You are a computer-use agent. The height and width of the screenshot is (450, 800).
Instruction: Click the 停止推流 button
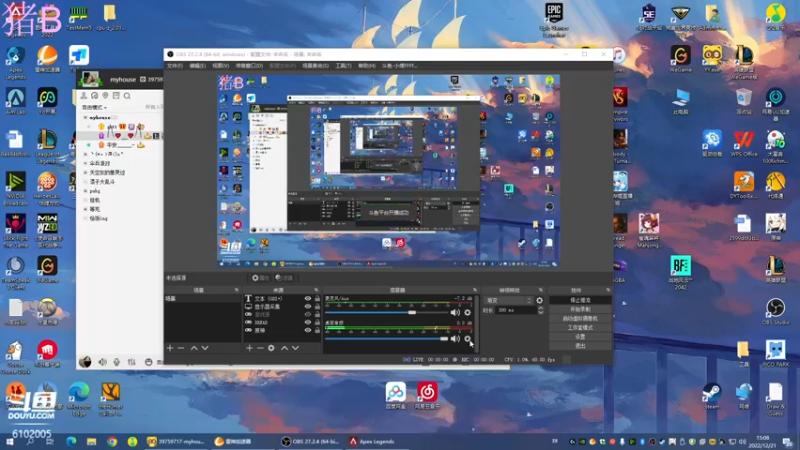click(x=580, y=300)
